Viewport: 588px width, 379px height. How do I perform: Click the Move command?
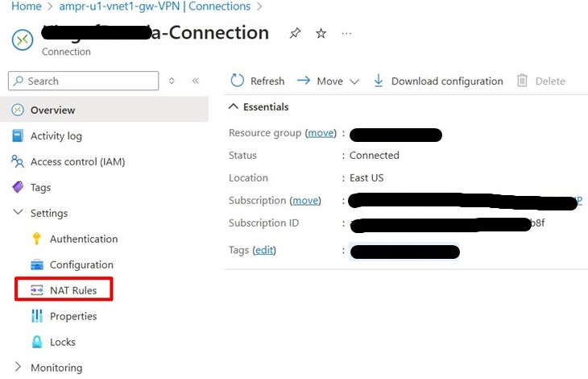(329, 81)
